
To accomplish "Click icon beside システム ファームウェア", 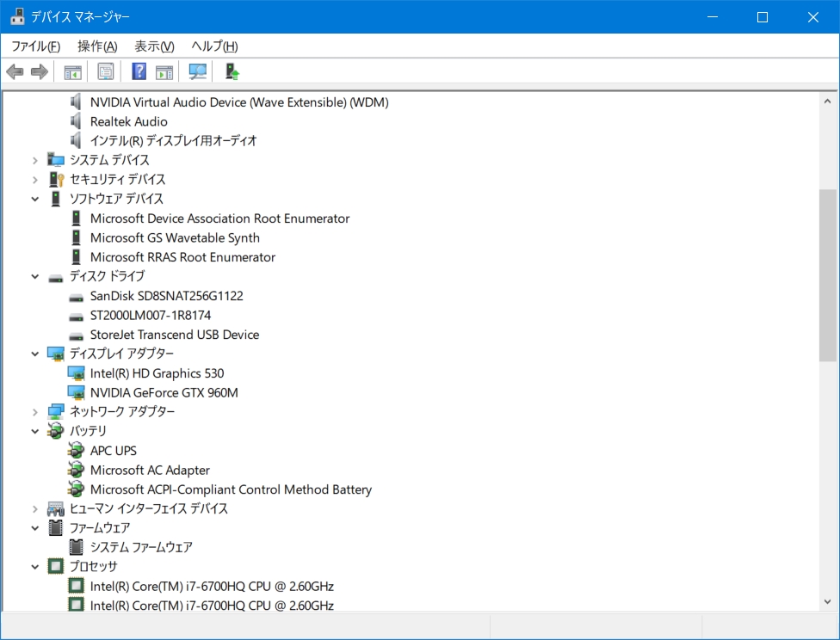I will pyautogui.click(x=76, y=547).
